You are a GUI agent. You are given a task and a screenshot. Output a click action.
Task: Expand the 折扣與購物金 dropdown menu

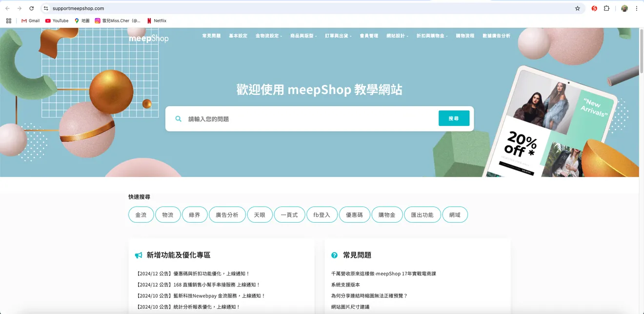(432, 36)
